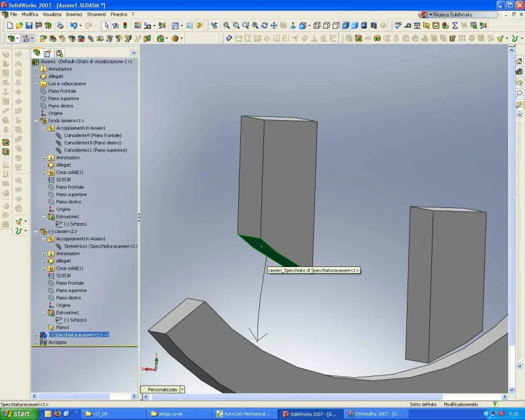525x420 pixels.
Task: Switch to DWGeditor 2007 taskbar button
Action: 375,414
